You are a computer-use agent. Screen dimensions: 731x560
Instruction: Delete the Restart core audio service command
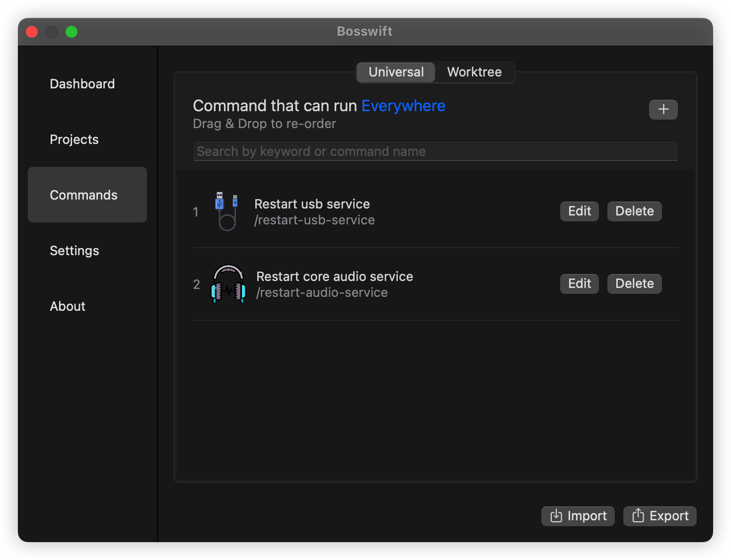coord(634,284)
